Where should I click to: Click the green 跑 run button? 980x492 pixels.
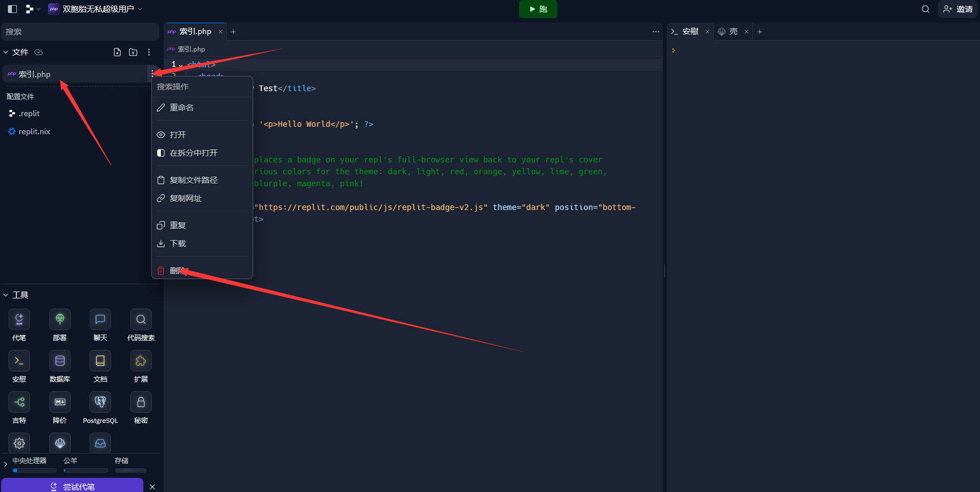point(538,9)
